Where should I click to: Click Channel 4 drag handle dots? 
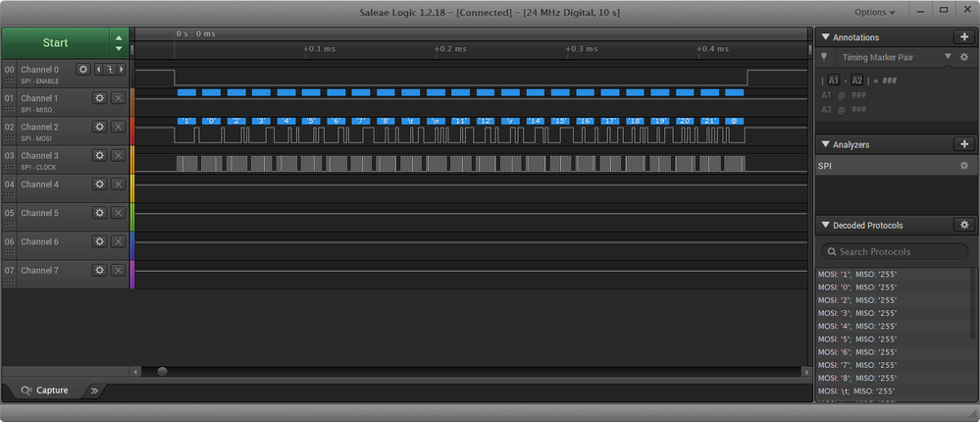pyautogui.click(x=10, y=195)
